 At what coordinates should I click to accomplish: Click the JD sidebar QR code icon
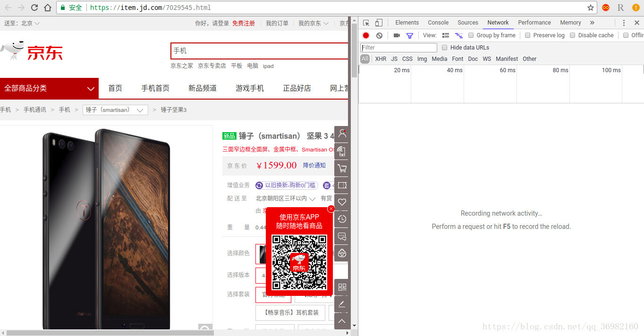pyautogui.click(x=342, y=287)
